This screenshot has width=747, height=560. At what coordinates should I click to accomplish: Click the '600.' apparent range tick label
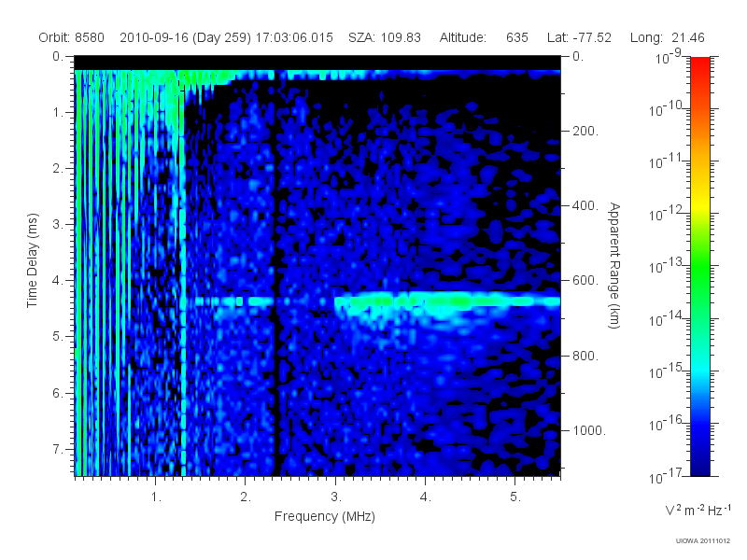click(x=585, y=281)
